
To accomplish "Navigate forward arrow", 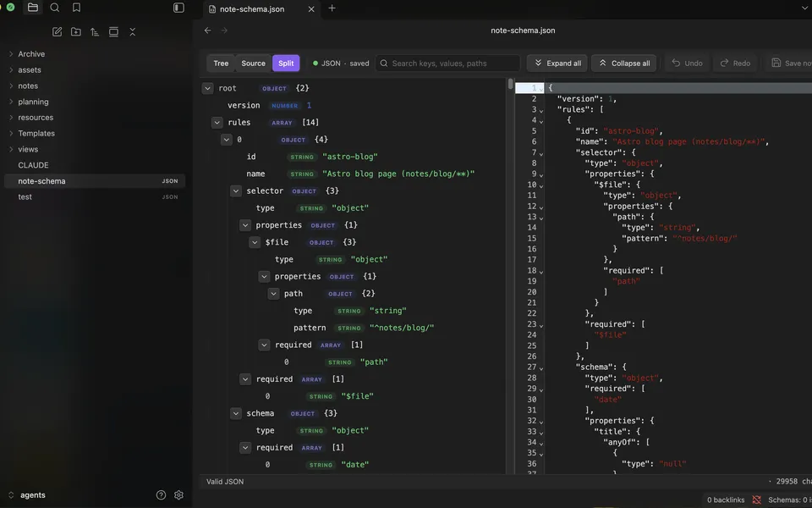I will point(224,30).
